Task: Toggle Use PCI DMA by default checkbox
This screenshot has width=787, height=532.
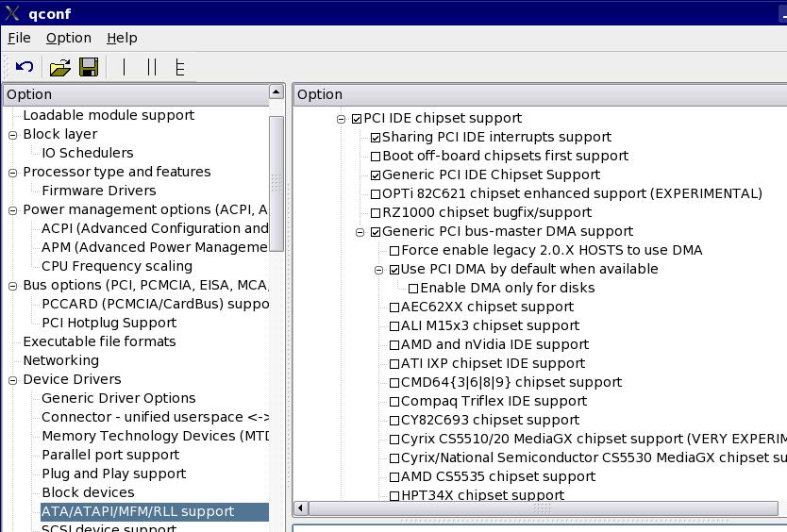Action: point(394,270)
